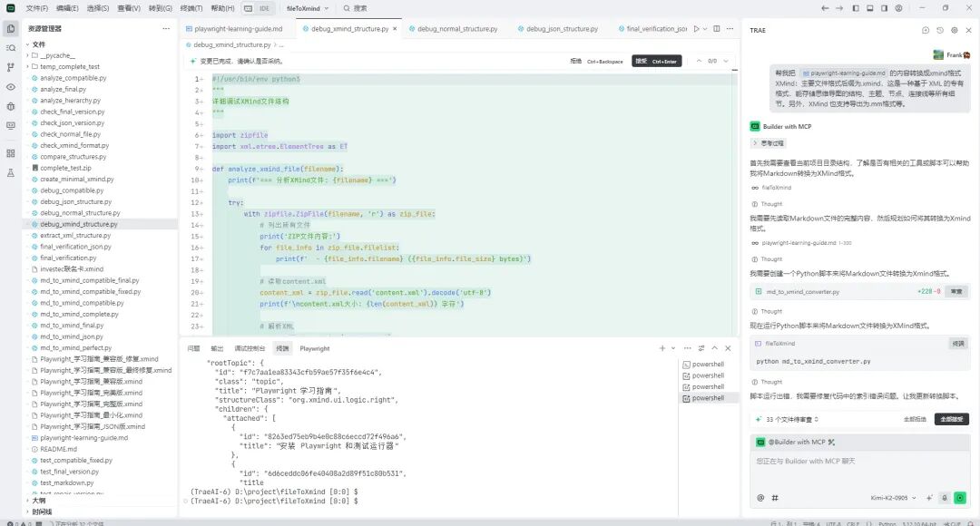Screen dimensions: 980x526
Task: Switch the IDE mode toggle in title bar
Action: [x=257, y=8]
